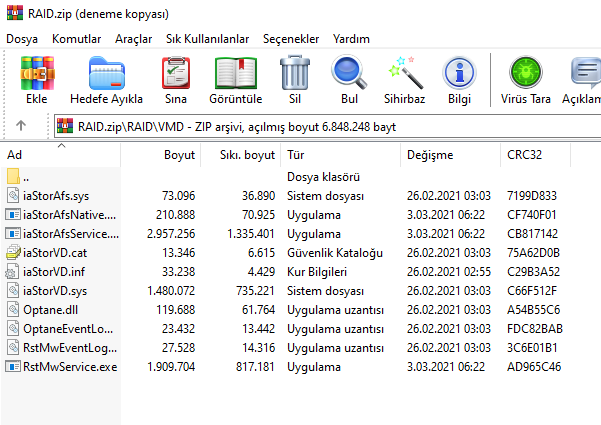Click packed size value 70.925
The image size is (601, 425).
tap(258, 215)
